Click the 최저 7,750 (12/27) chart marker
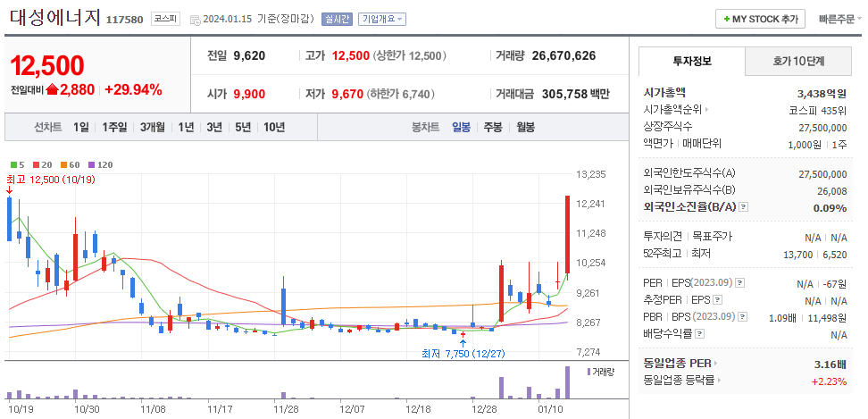 pyautogui.click(x=463, y=353)
